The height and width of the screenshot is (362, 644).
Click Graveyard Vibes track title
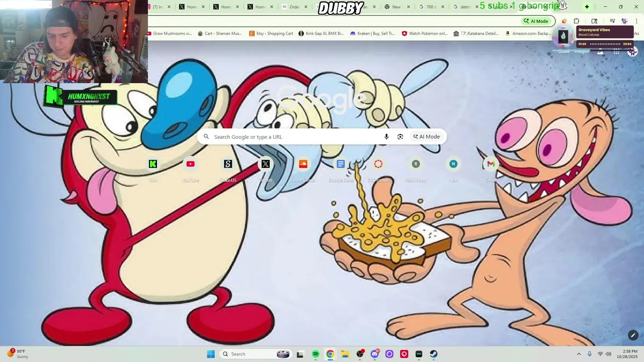(594, 30)
